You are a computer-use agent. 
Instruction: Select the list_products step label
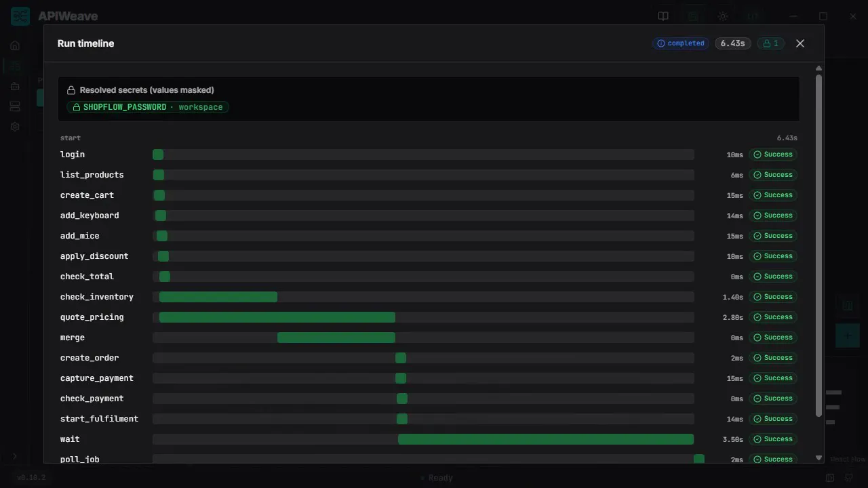(x=92, y=175)
